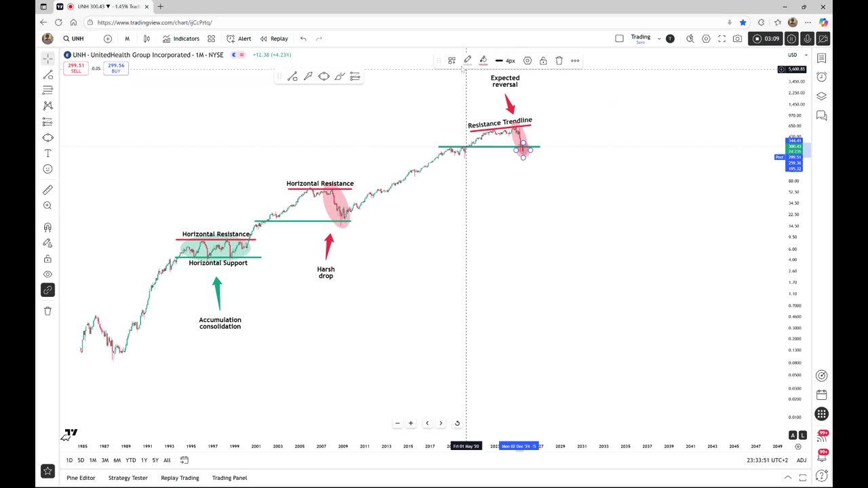Viewport: 868px width, 488px height.
Task: Open the UNH symbol search
Action: (x=74, y=39)
